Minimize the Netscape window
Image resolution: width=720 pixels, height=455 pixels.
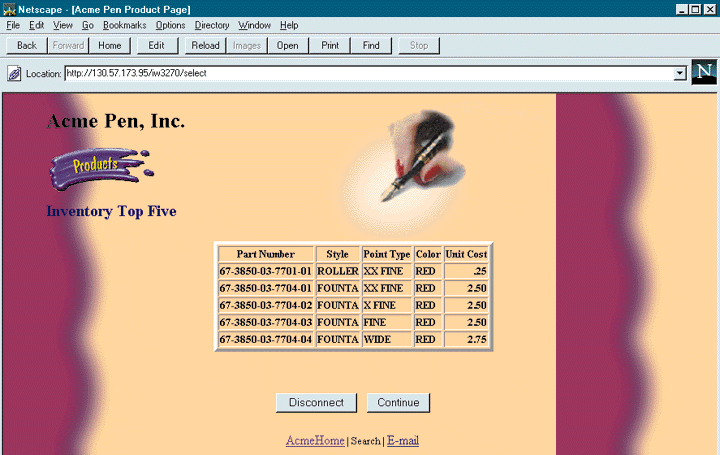682,9
